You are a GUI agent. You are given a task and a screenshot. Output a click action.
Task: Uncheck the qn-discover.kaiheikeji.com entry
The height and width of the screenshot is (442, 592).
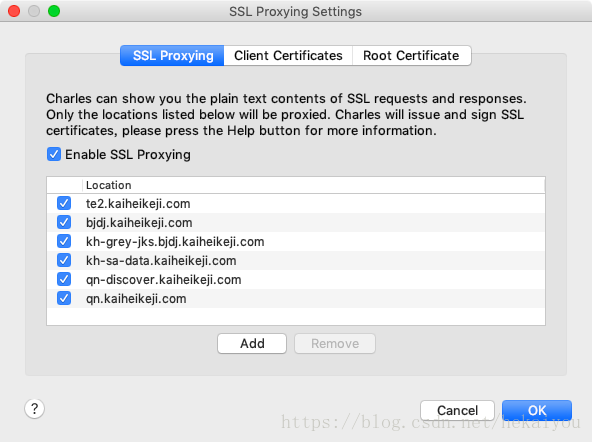(64, 279)
